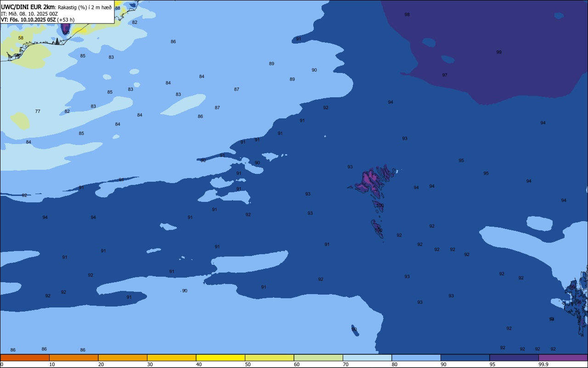Select the light blue 80–90 legend segment
This screenshot has height=368, width=588.
point(416,357)
